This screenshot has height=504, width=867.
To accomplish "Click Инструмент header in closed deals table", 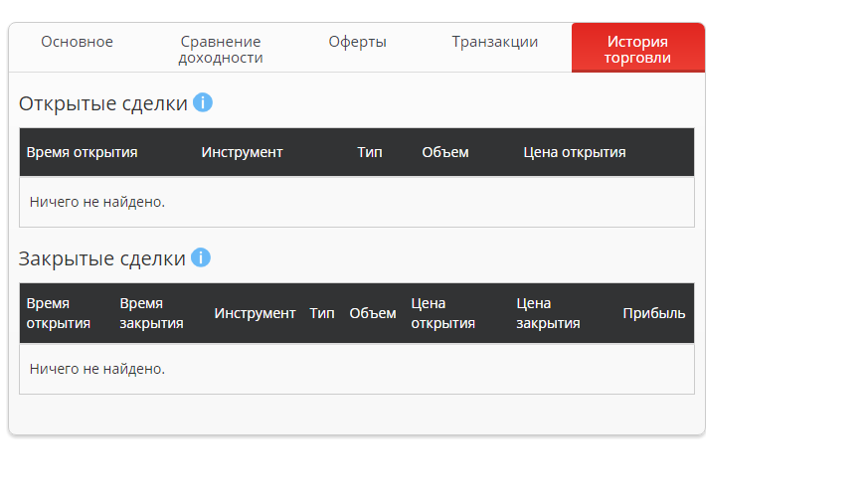I will [256, 313].
